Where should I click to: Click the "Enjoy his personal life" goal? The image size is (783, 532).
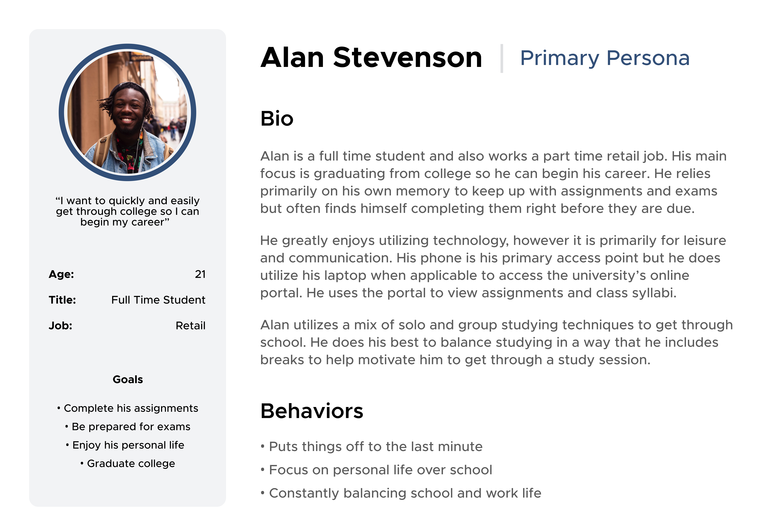[128, 445]
